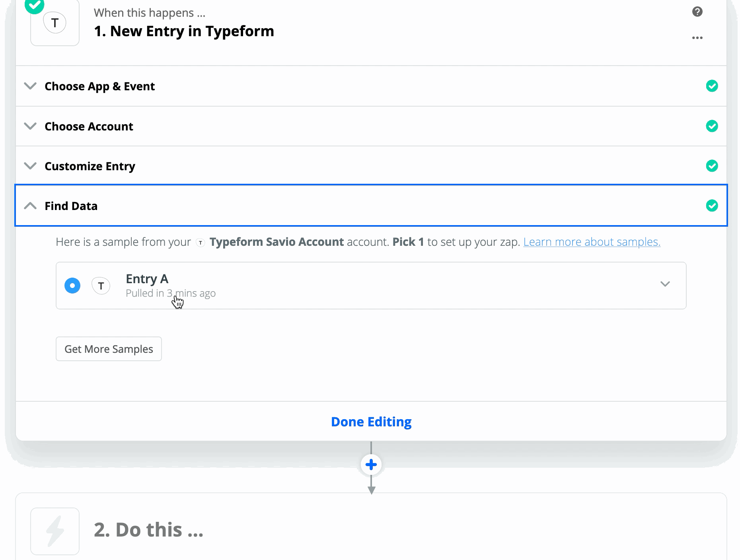The height and width of the screenshot is (560, 740).
Task: Select the Entry A radio button
Action: [x=72, y=286]
